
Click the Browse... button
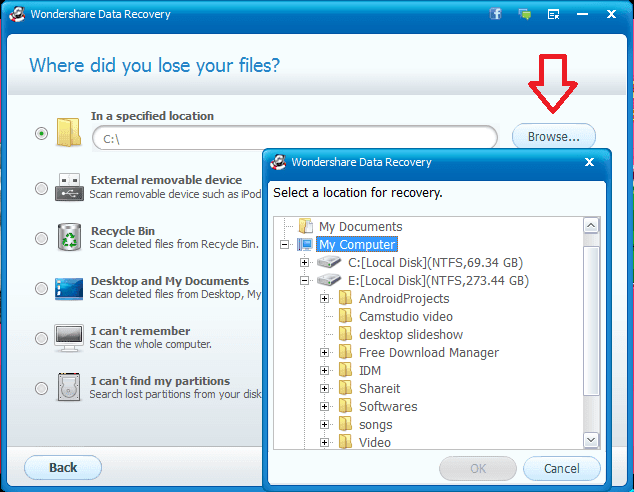coord(554,137)
